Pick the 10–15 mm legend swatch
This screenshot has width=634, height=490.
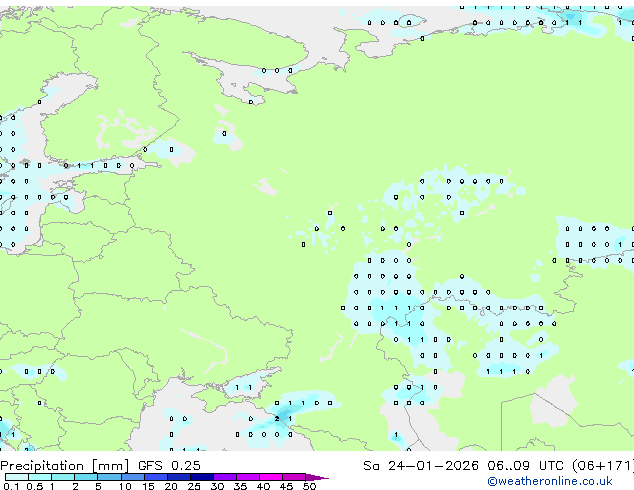click(132, 477)
